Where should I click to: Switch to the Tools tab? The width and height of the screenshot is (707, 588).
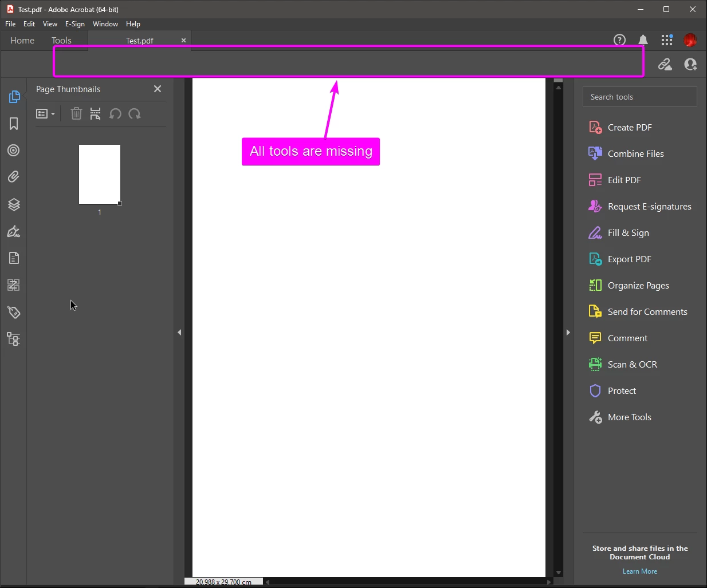click(x=61, y=40)
